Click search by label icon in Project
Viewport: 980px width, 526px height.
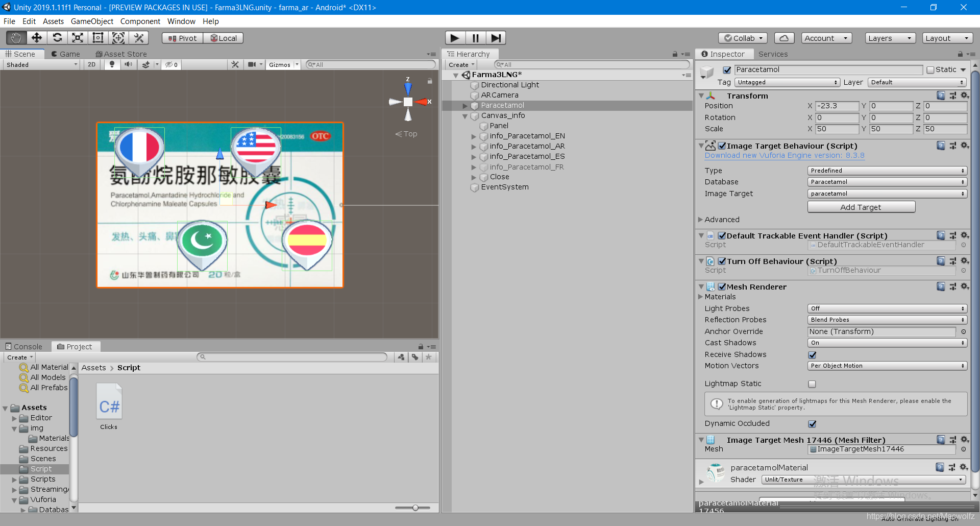point(415,357)
